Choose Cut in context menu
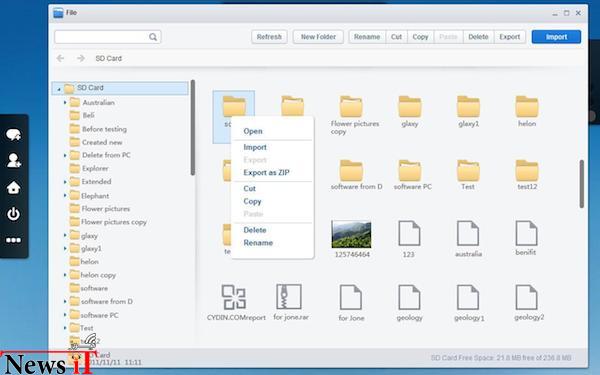This screenshot has width=600, height=375. tap(249, 189)
